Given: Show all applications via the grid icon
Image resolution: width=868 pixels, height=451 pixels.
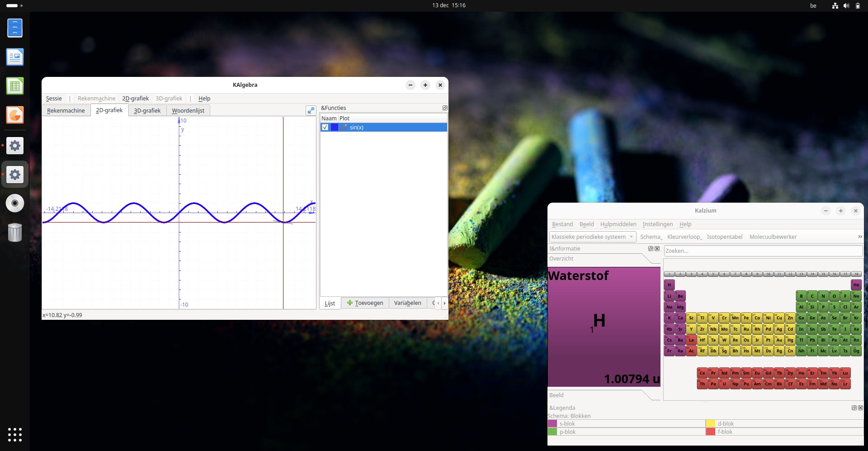Looking at the screenshot, I should (x=15, y=435).
